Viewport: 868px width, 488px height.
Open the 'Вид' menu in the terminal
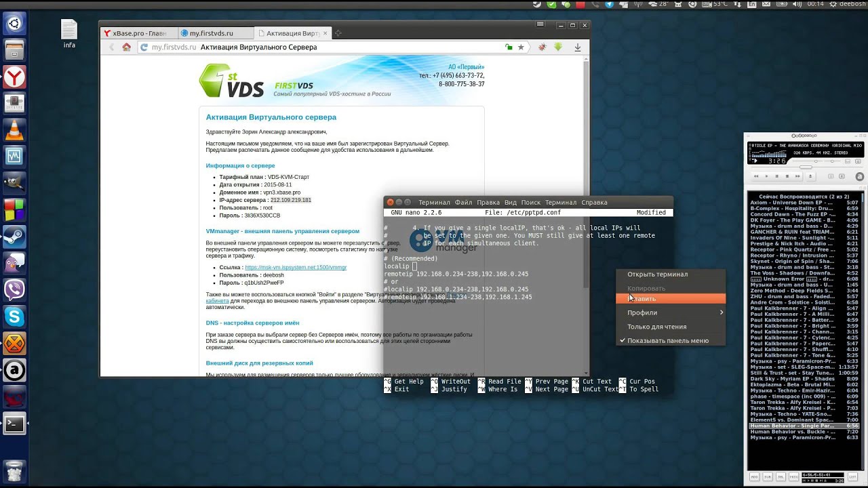coord(511,202)
